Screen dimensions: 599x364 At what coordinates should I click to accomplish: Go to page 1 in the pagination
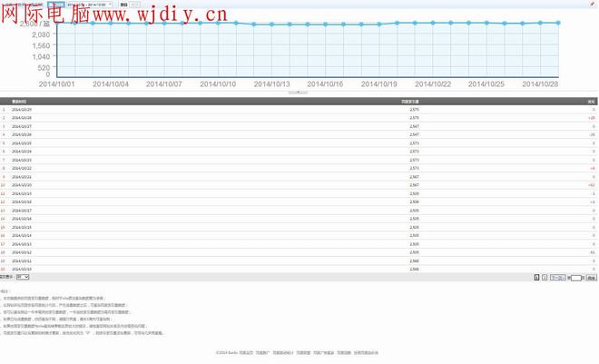[x=536, y=278]
